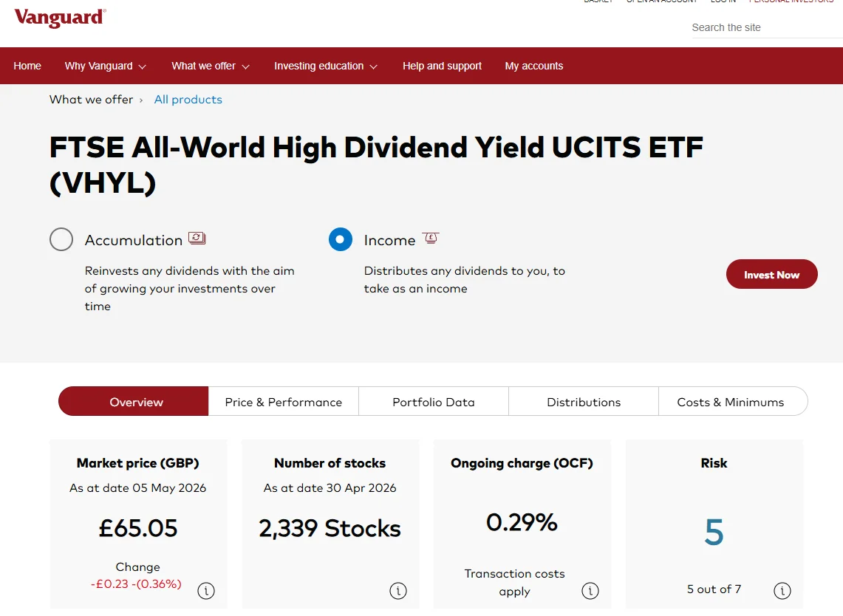The height and width of the screenshot is (616, 843).
Task: Expand the What we offer nav menu
Action: pos(211,66)
